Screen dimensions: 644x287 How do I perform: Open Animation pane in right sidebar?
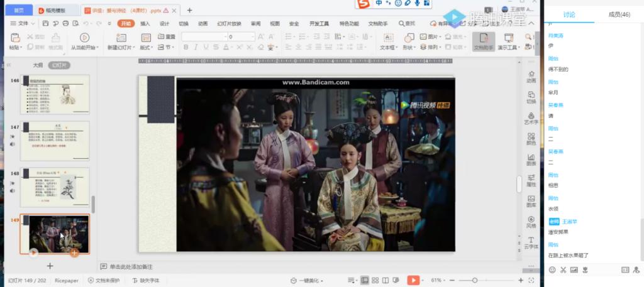531,77
